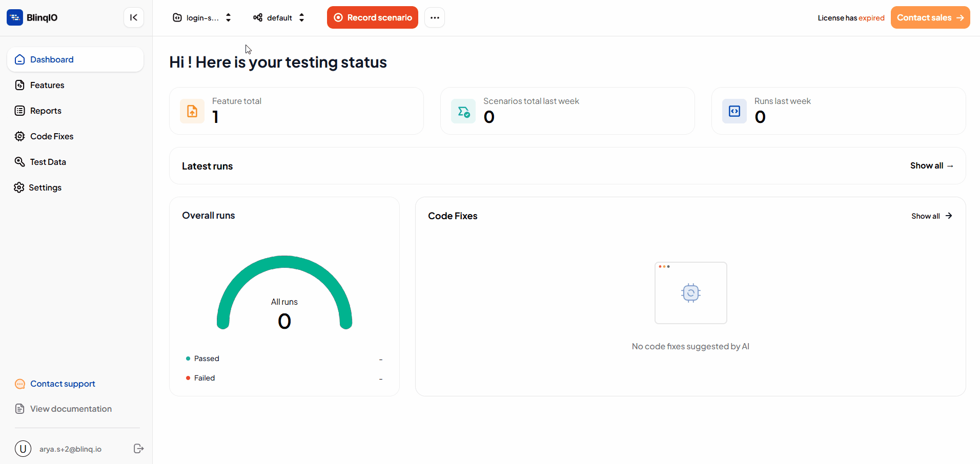Click the Failed legend entry
This screenshot has height=464, width=980.
tap(200, 378)
